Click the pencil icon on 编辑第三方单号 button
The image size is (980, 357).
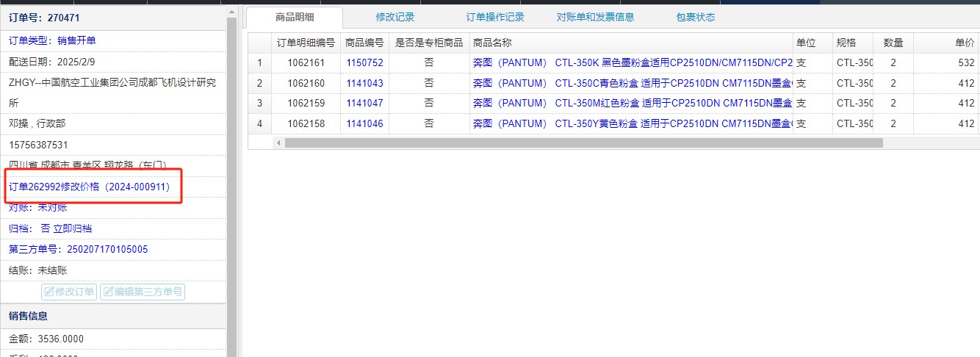pyautogui.click(x=108, y=292)
